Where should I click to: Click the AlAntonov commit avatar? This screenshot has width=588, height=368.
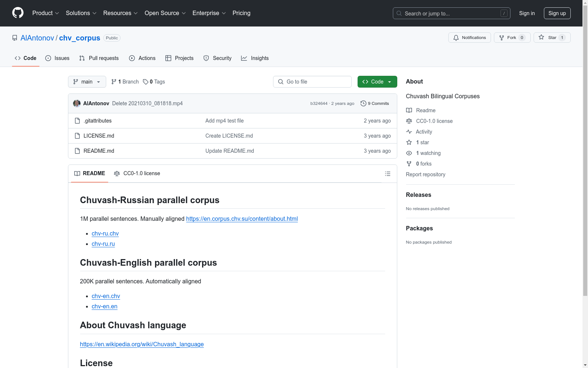point(77,103)
